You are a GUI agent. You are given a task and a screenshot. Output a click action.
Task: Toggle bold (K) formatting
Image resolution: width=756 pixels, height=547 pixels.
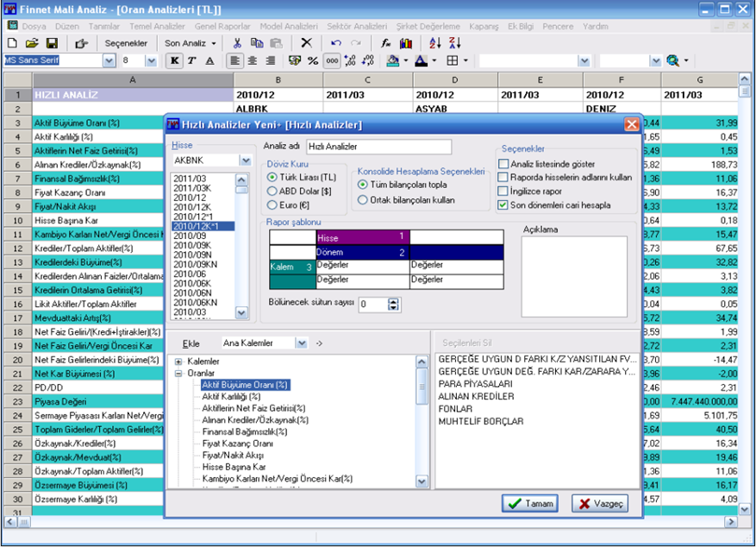click(x=174, y=60)
